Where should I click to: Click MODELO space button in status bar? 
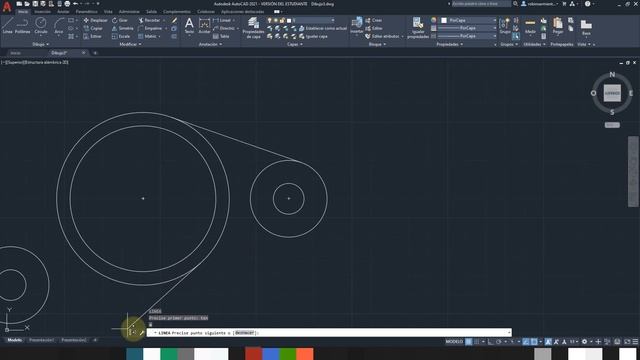454,342
